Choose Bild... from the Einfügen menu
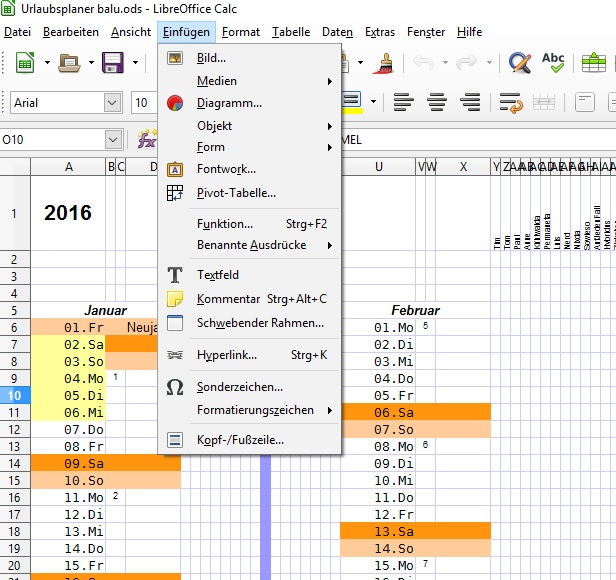 [249, 58]
